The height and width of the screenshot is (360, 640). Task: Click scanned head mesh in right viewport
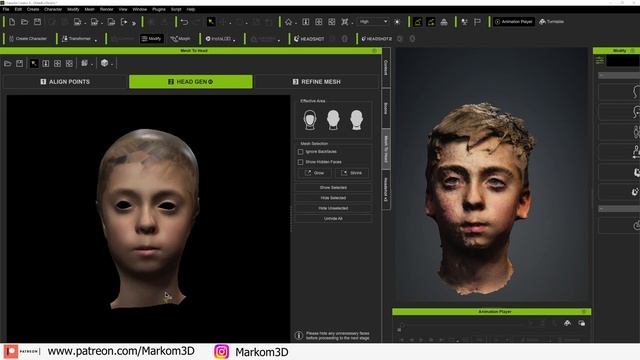[x=480, y=200]
